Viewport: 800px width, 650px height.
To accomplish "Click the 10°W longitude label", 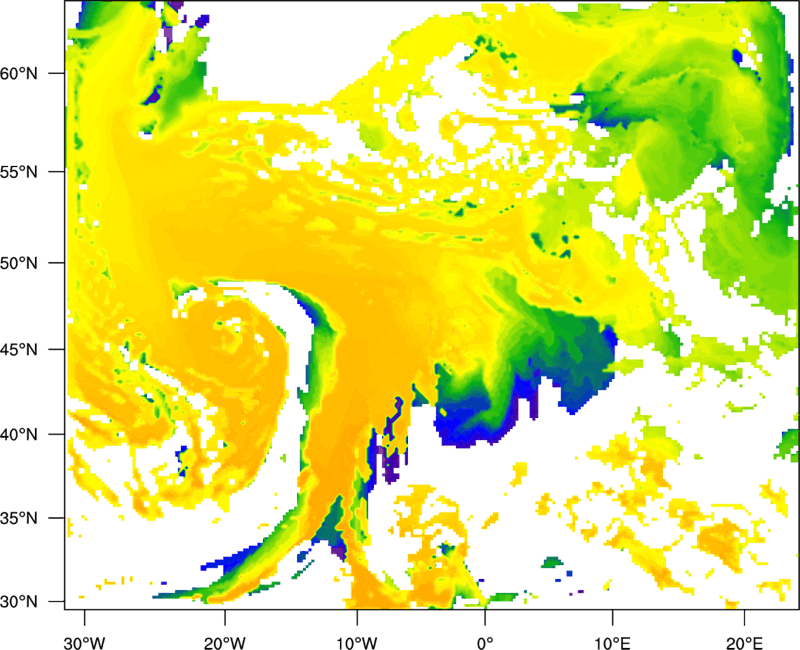I will [x=356, y=643].
